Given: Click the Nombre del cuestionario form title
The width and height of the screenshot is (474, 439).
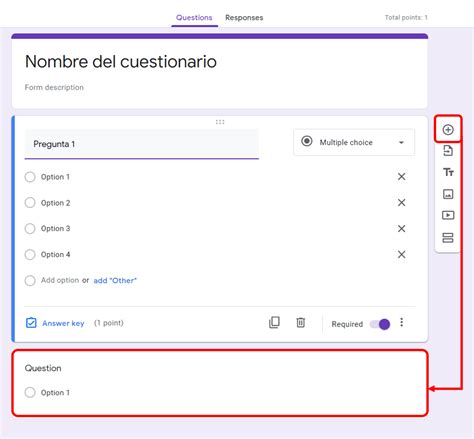Looking at the screenshot, I should pyautogui.click(x=121, y=62).
